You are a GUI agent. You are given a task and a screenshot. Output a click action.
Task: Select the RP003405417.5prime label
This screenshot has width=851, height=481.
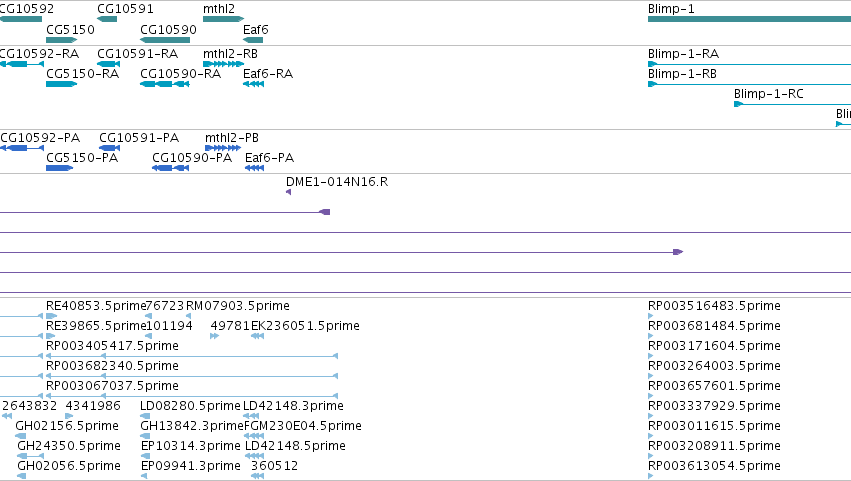(x=112, y=346)
